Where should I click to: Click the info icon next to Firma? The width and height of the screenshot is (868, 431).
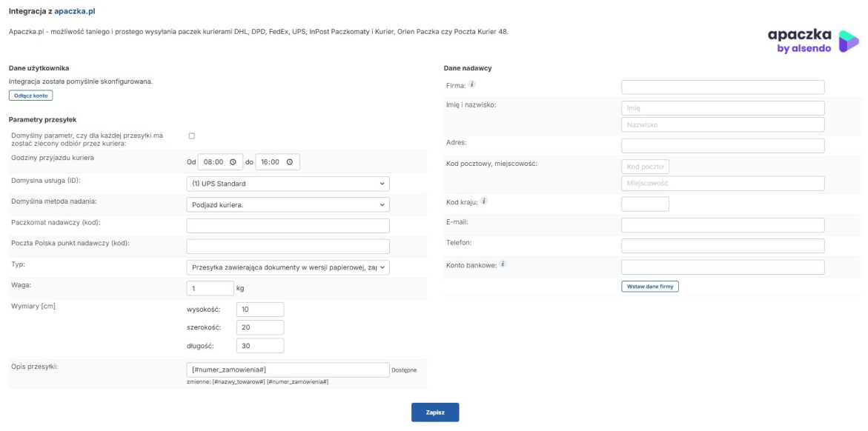[471, 85]
